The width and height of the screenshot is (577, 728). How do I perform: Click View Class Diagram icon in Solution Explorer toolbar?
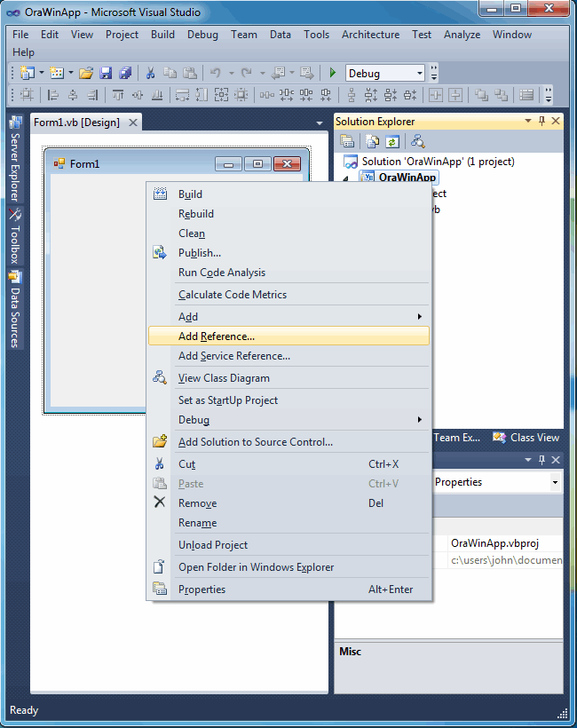click(418, 141)
